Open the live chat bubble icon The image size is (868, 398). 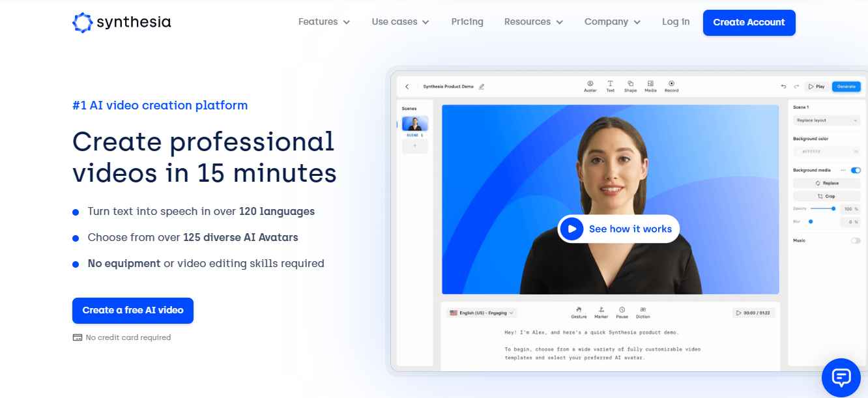click(x=841, y=377)
